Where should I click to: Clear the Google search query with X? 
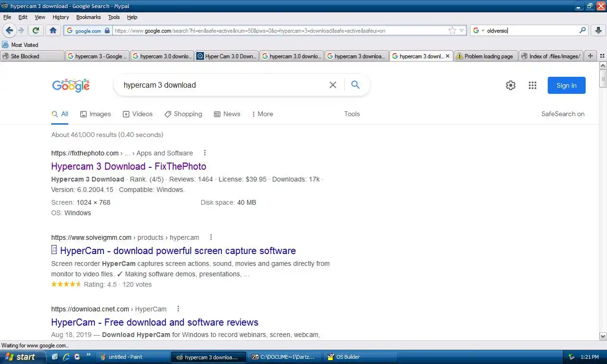[333, 85]
